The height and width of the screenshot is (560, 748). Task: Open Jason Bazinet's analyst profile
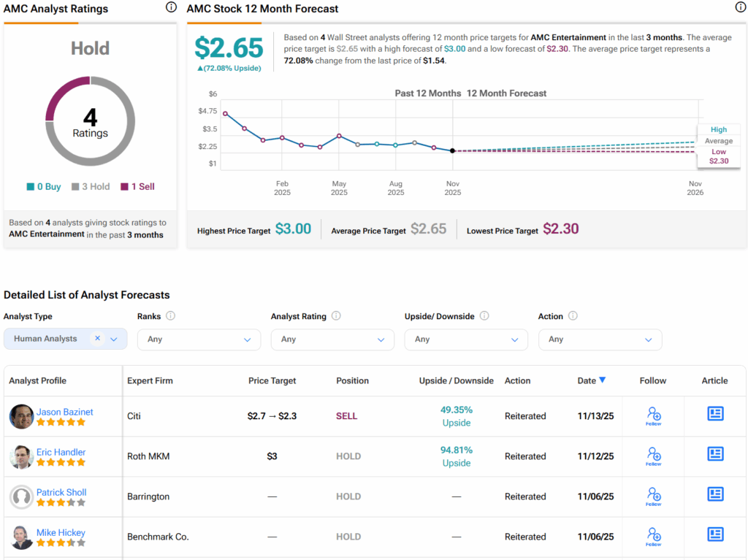point(65,412)
